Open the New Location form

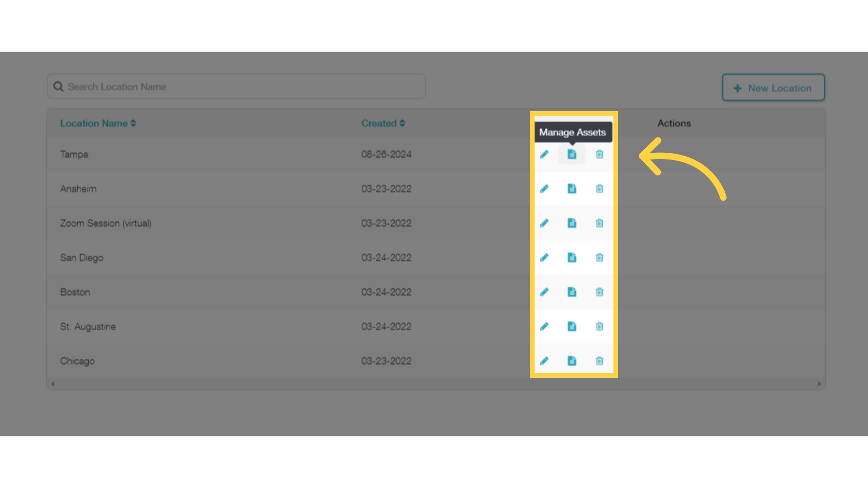[x=773, y=88]
